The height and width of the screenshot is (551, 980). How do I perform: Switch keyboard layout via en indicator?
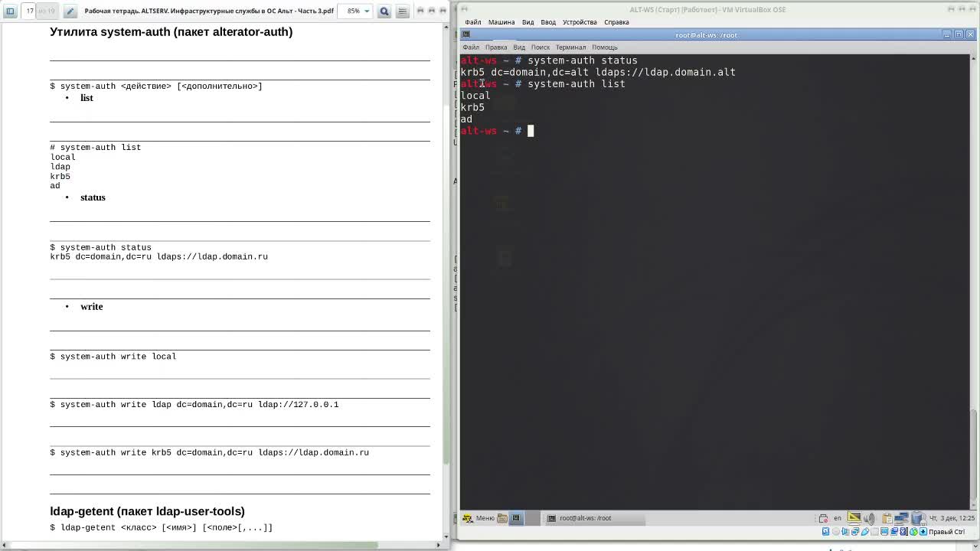(838, 518)
